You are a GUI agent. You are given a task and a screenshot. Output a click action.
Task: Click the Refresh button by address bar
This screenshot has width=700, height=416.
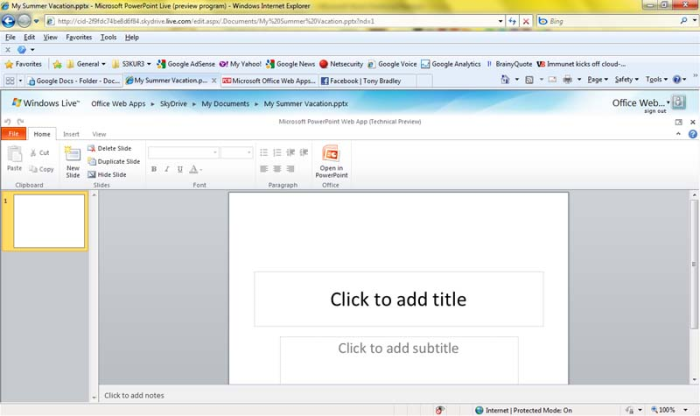pyautogui.click(x=512, y=21)
